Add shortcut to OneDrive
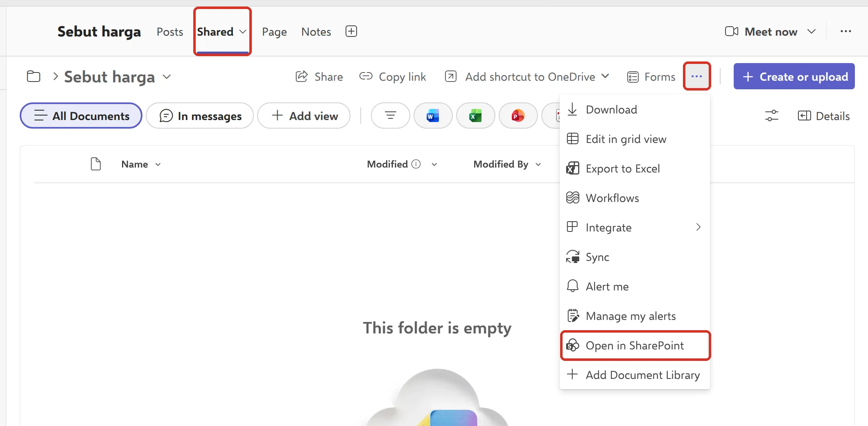Image resolution: width=868 pixels, height=426 pixels. (520, 77)
